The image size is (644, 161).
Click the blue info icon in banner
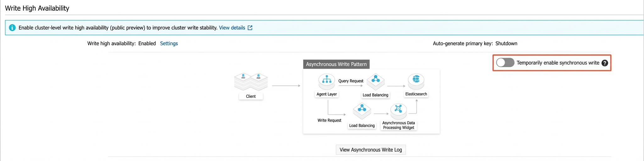tap(12, 28)
